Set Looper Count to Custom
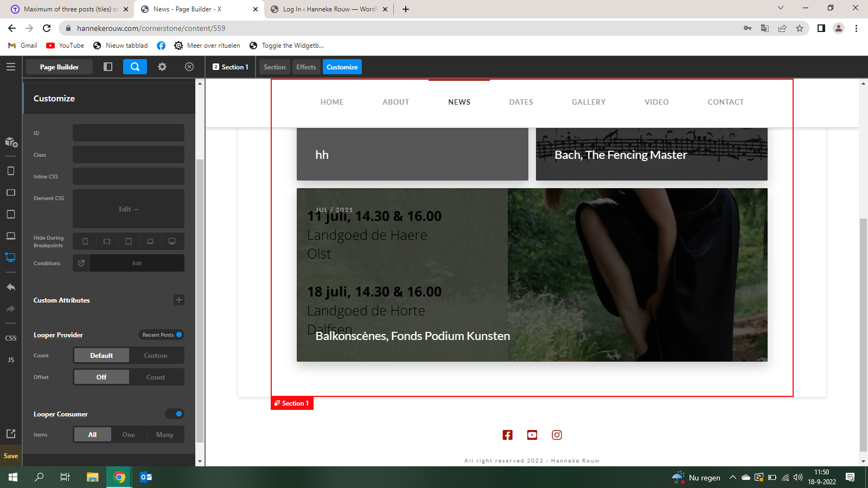868x488 pixels. point(156,356)
